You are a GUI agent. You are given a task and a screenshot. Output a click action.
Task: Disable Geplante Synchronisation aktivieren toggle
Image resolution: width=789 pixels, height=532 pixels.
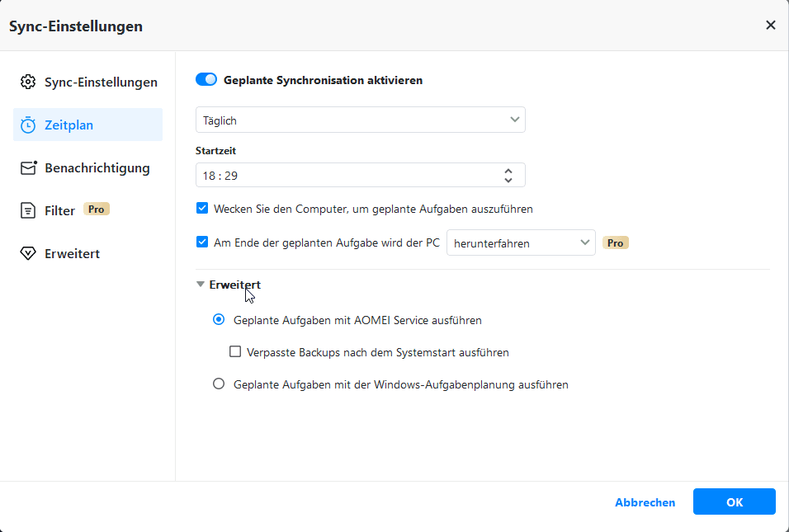click(x=206, y=80)
